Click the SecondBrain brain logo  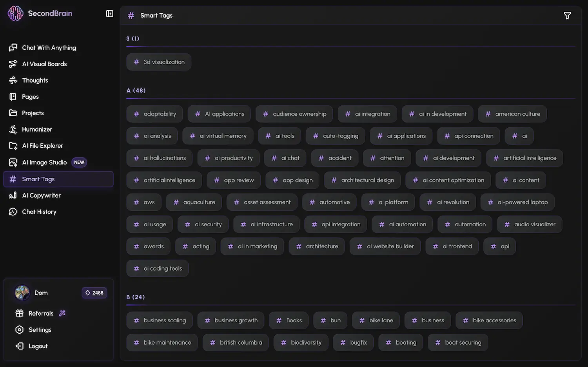point(15,13)
